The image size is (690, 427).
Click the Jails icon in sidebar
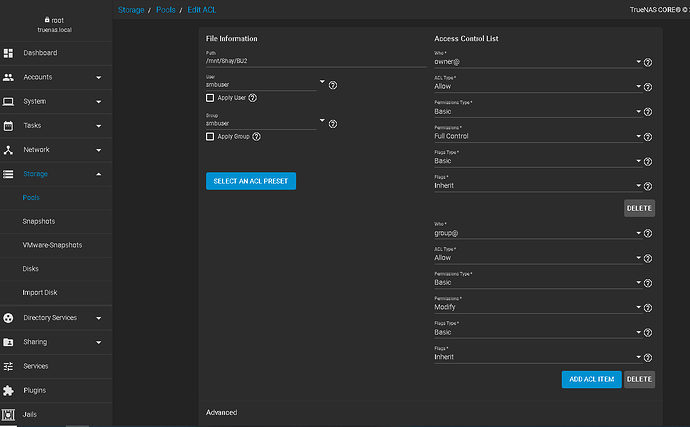click(x=8, y=415)
